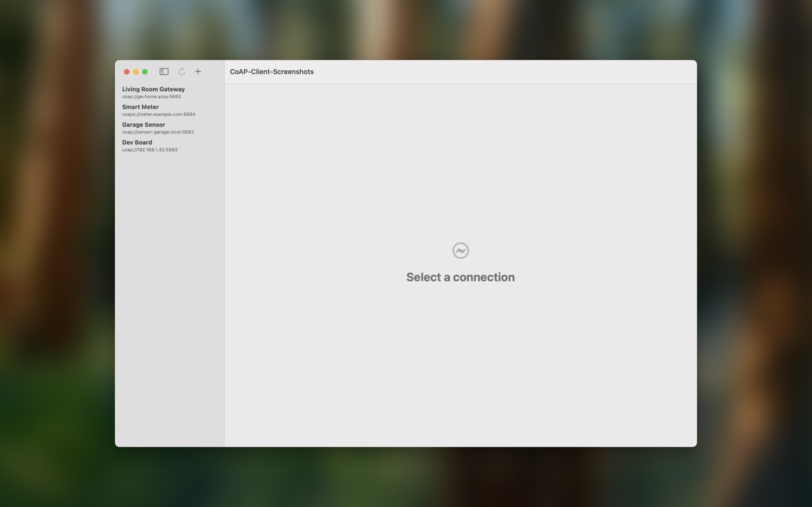812x507 pixels.
Task: Close the window with red button
Action: click(x=127, y=72)
